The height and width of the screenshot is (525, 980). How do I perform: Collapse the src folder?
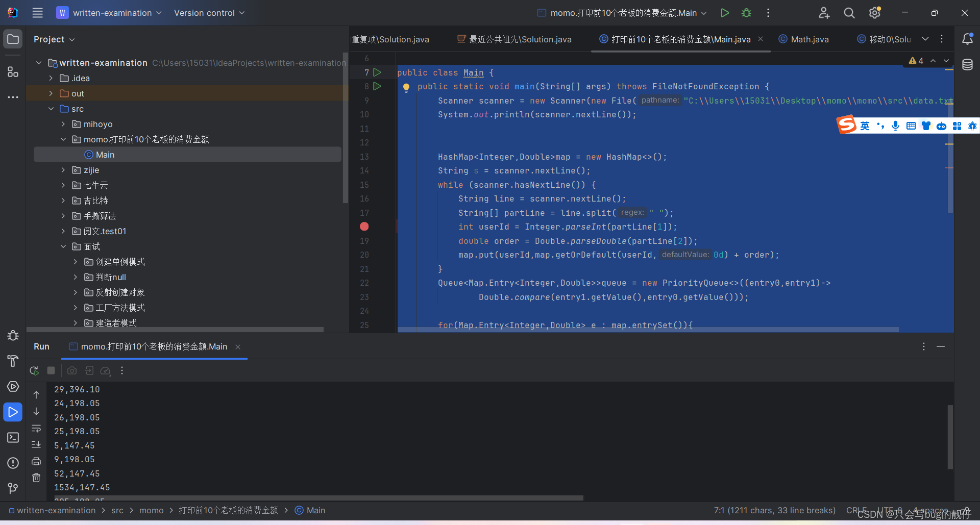(x=51, y=109)
